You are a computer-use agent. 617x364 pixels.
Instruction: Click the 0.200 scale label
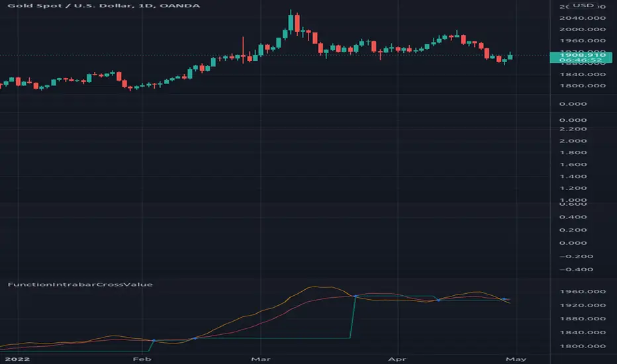[573, 230]
